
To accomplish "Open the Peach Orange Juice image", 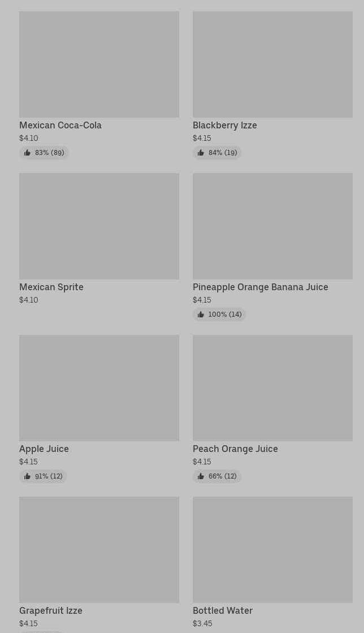I will [x=272, y=388].
